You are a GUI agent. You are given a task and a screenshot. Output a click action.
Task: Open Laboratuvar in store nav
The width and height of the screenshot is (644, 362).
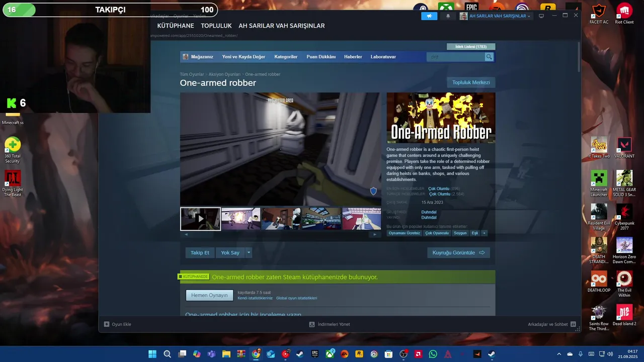coord(383,57)
